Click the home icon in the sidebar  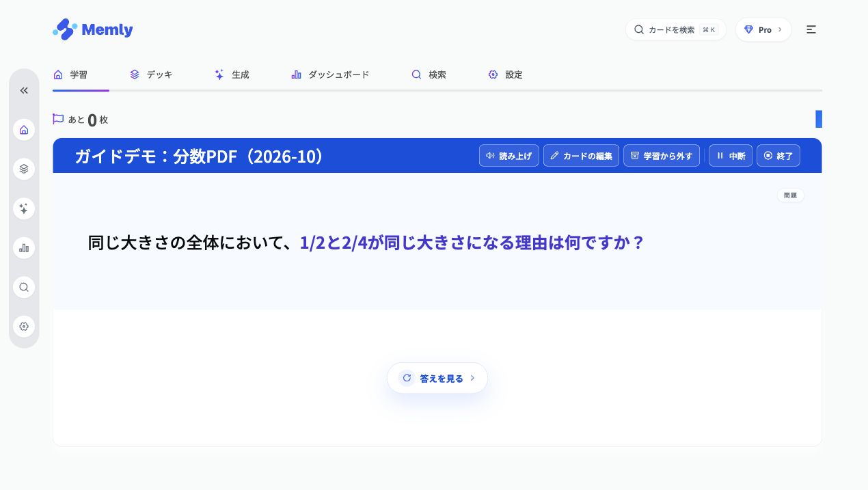coord(24,130)
